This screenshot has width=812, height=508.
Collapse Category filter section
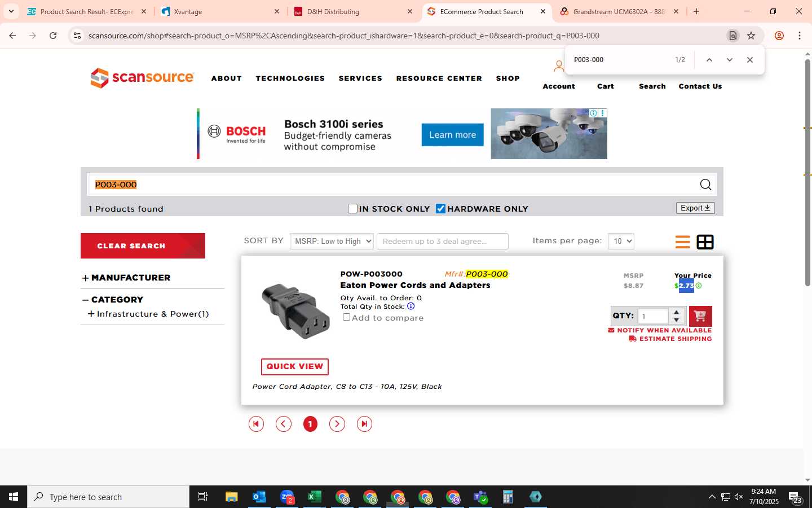coord(85,300)
